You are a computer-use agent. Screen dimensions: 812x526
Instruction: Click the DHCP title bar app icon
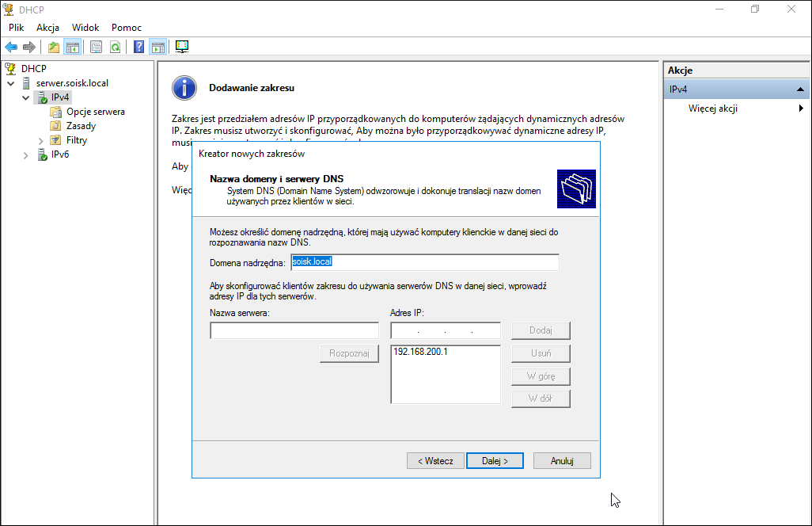click(x=9, y=10)
